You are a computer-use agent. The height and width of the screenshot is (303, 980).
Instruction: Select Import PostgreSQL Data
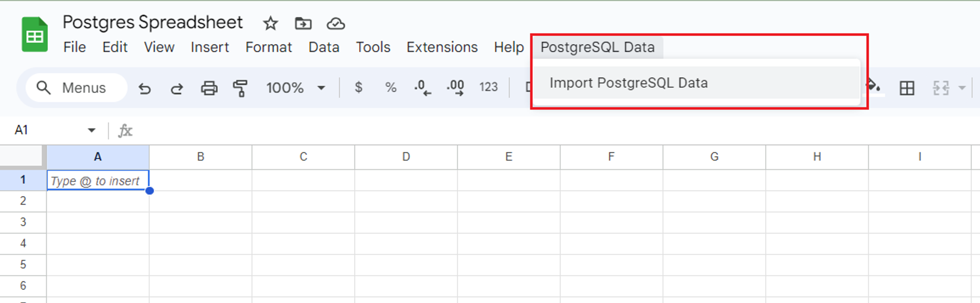click(x=629, y=83)
